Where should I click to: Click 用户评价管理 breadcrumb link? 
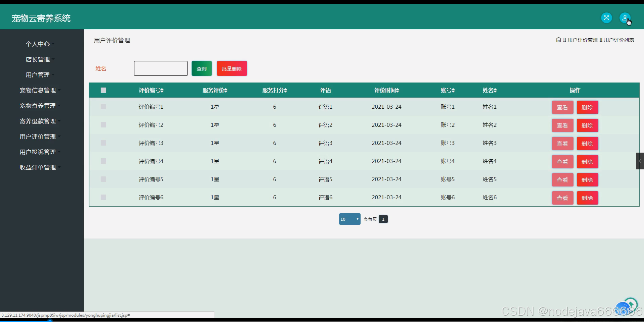583,40
